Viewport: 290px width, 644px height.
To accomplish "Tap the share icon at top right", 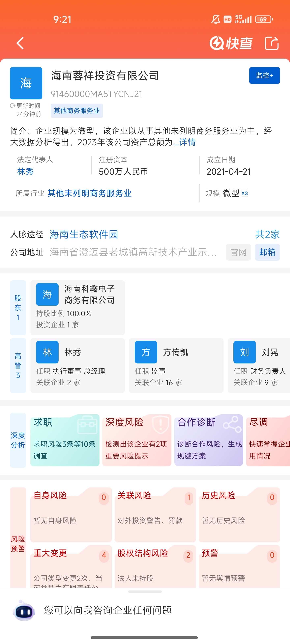I will click(271, 43).
